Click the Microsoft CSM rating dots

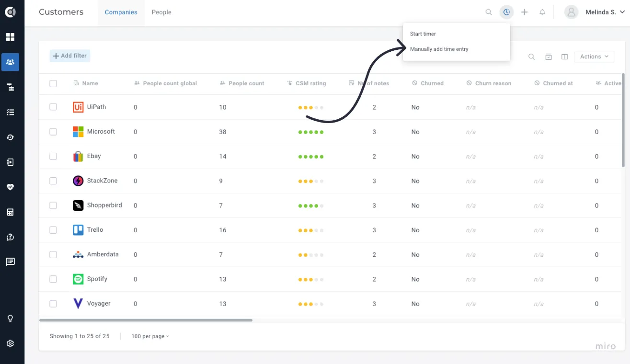pos(311,132)
